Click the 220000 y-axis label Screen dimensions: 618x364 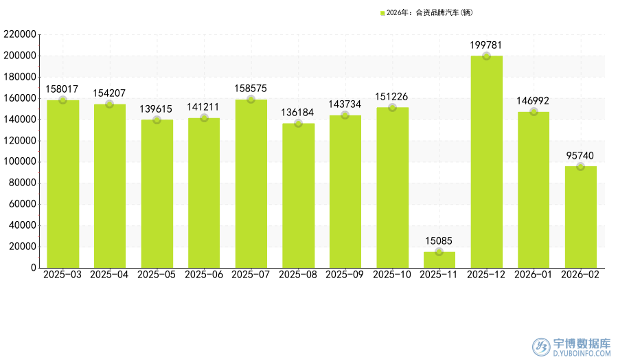[x=19, y=34]
